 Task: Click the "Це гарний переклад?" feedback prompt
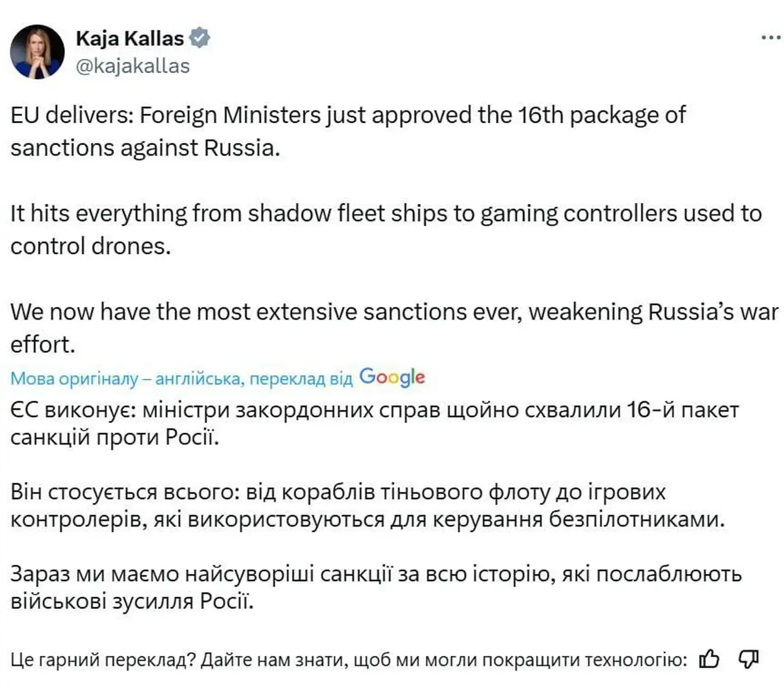348,660
